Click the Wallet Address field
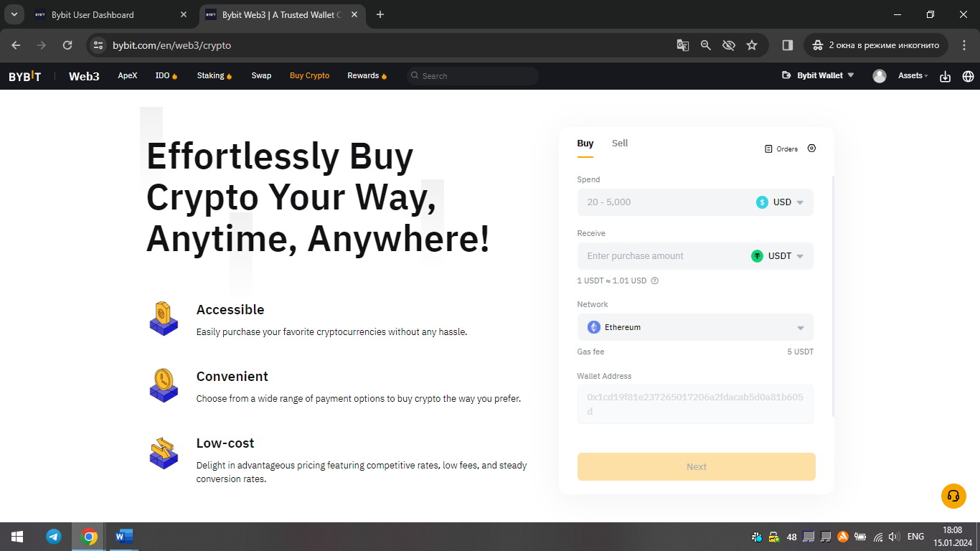The image size is (980, 551). coord(695,404)
